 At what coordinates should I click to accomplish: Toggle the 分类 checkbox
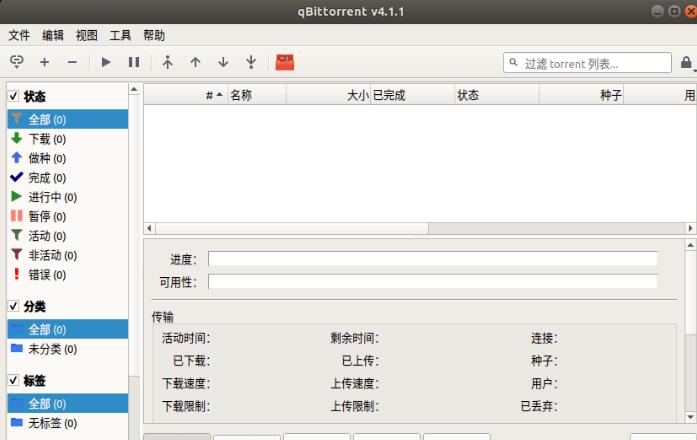[14, 306]
